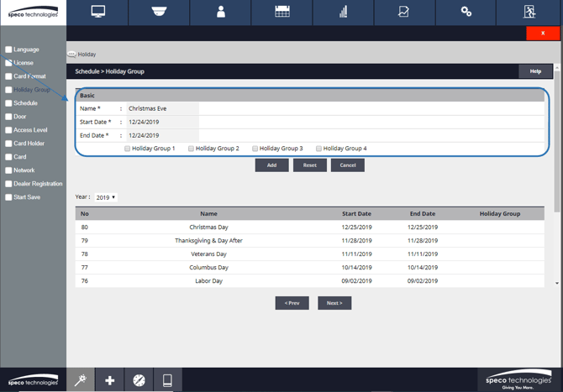The width and height of the screenshot is (563, 392).
Task: Check the Holiday Group 4 checkbox
Action: (x=318, y=149)
